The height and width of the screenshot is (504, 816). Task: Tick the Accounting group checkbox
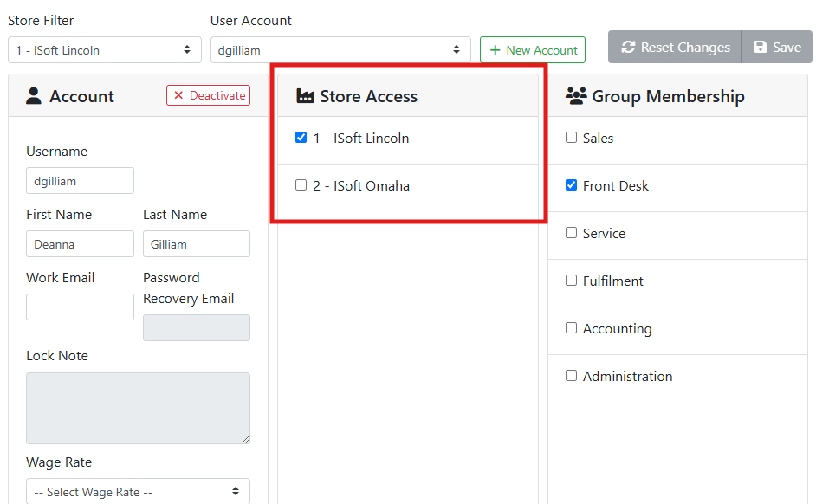point(572,328)
